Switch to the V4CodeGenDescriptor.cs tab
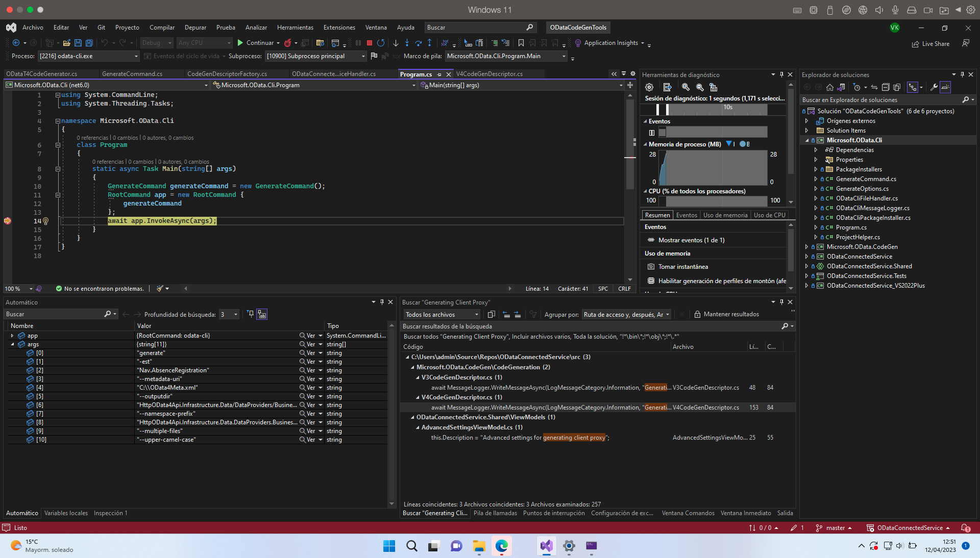The width and height of the screenshot is (980, 558). click(489, 74)
